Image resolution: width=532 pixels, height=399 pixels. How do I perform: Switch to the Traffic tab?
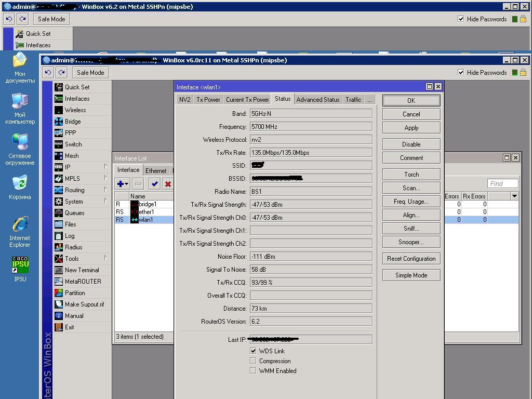353,100
